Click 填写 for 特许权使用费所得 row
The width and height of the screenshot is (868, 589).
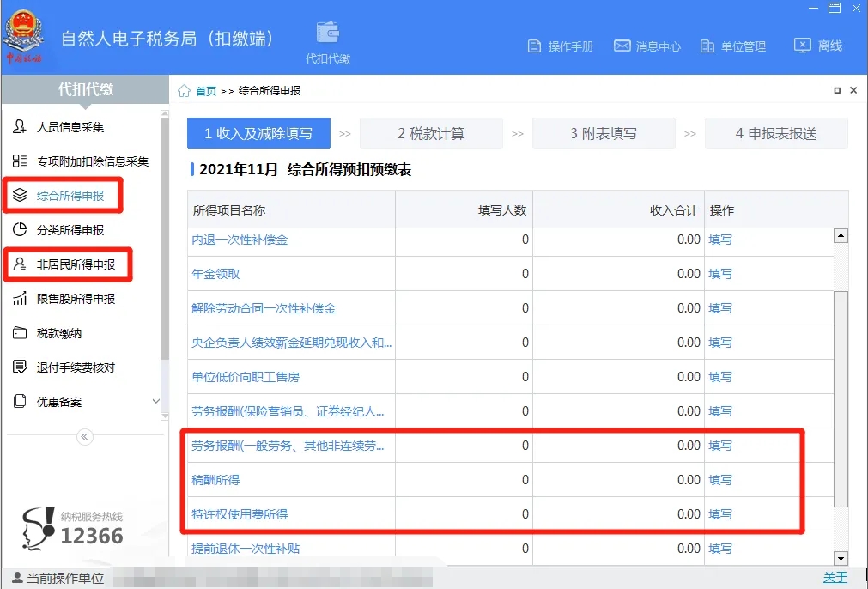click(x=720, y=514)
